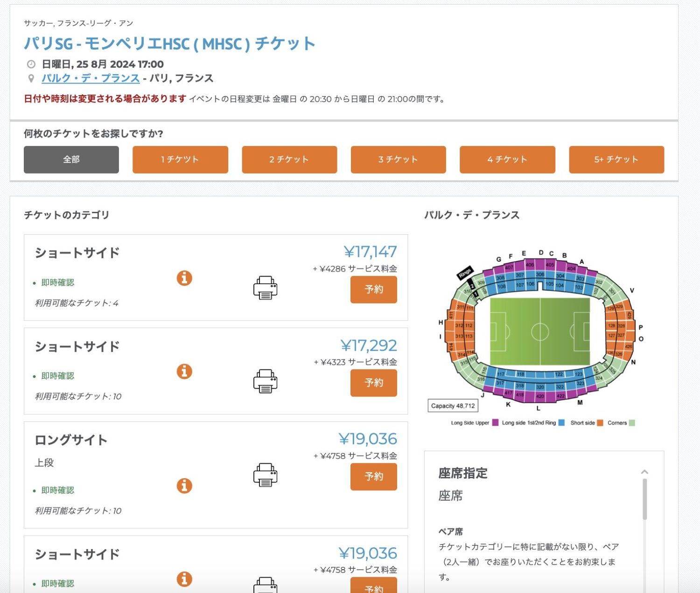Select the 全部 ticket quantity filter

click(x=71, y=160)
